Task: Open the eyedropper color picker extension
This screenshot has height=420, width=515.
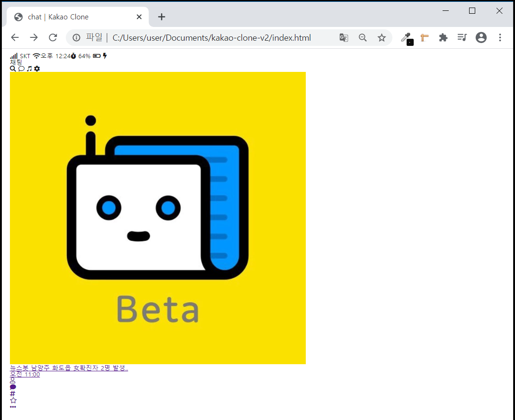Action: click(407, 39)
